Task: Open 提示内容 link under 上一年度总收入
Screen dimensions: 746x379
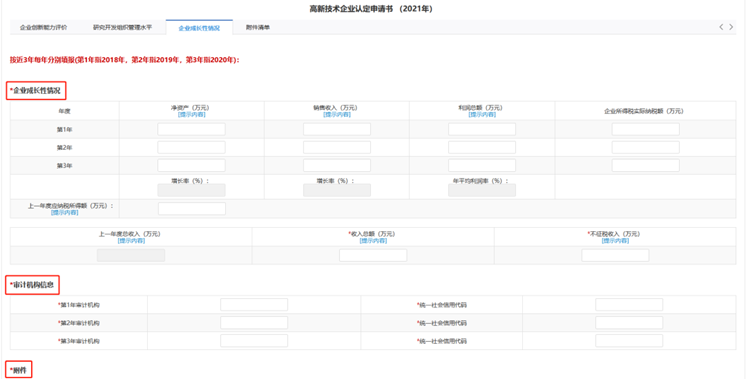Action: tap(131, 241)
